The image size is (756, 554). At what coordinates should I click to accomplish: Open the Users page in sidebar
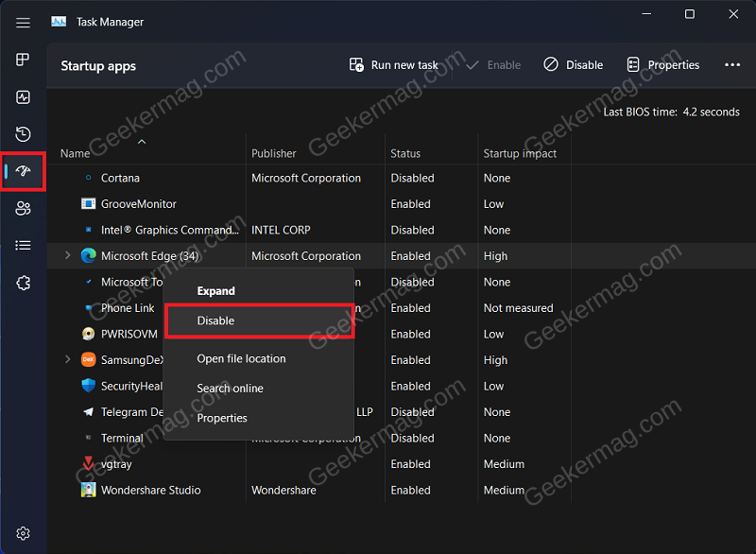point(23,208)
